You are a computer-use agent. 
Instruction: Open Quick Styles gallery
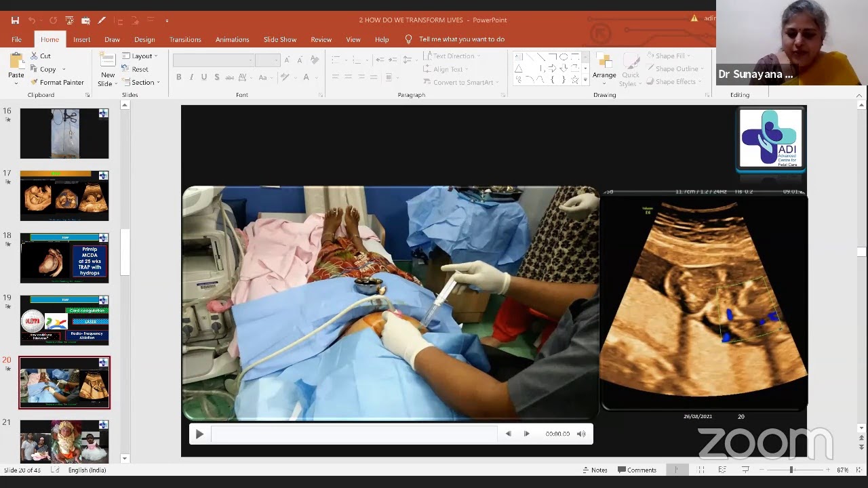(x=631, y=69)
